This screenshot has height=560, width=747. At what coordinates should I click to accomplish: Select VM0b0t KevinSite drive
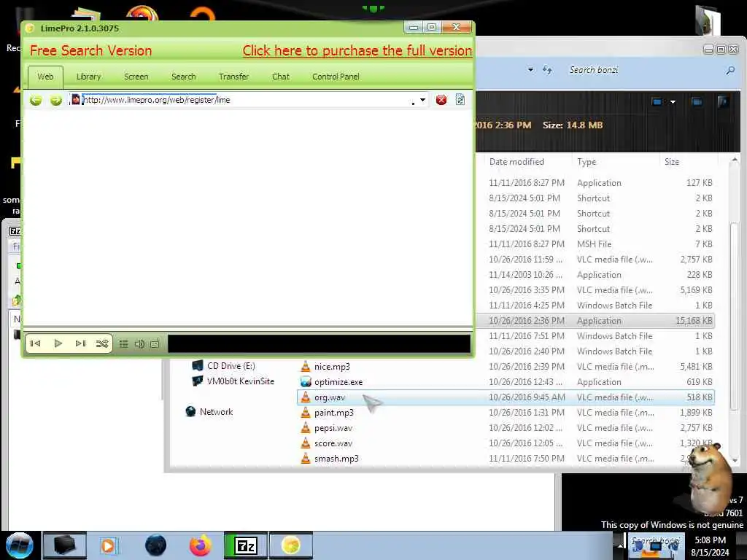(x=233, y=381)
